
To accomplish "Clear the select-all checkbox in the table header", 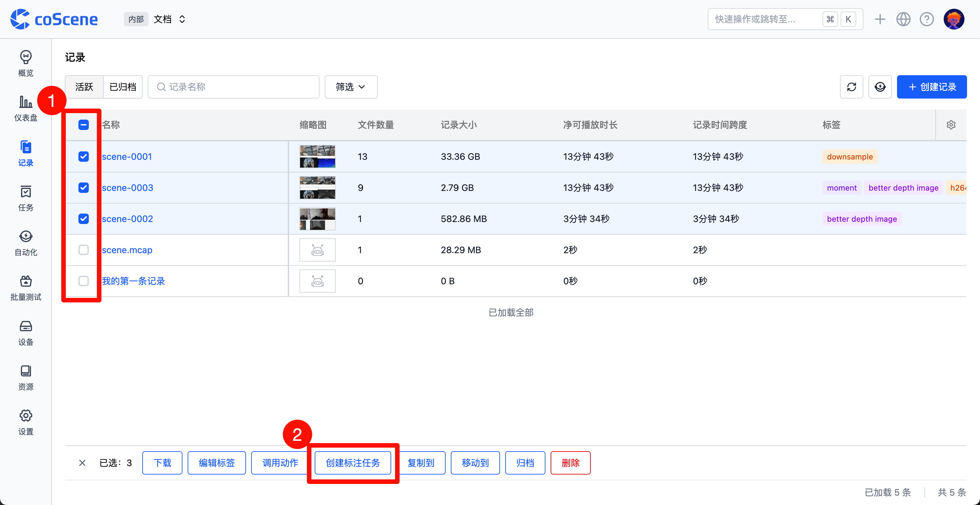I will click(83, 124).
